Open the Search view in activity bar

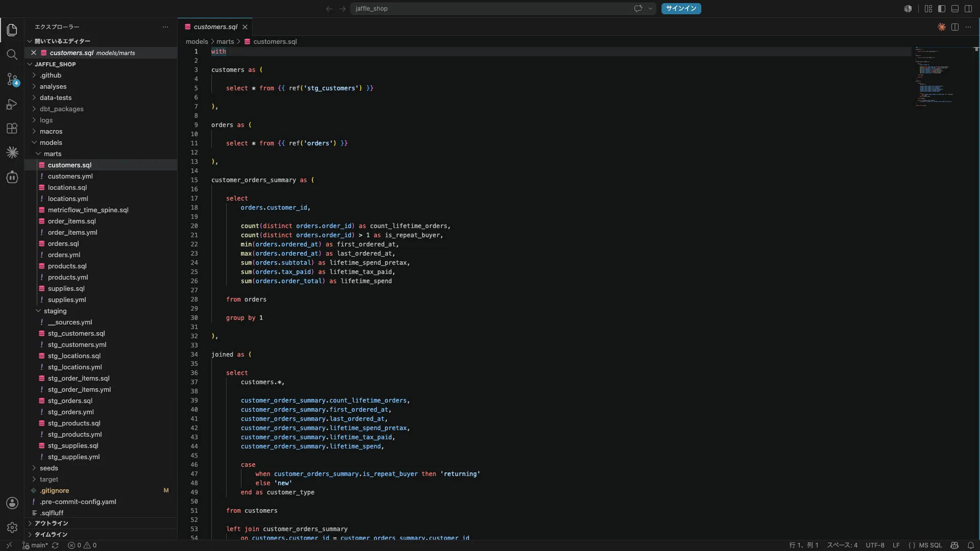click(12, 55)
